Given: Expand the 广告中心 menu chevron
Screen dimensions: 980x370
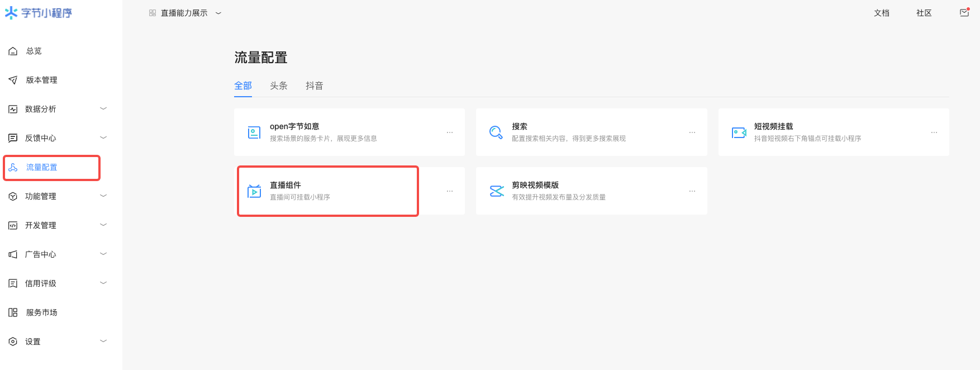Looking at the screenshot, I should tap(103, 254).
